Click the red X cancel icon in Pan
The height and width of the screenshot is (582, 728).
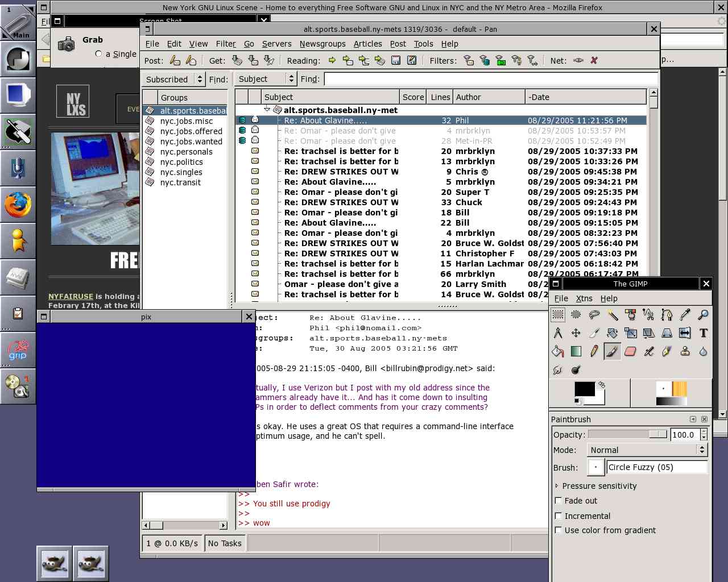[x=594, y=60]
